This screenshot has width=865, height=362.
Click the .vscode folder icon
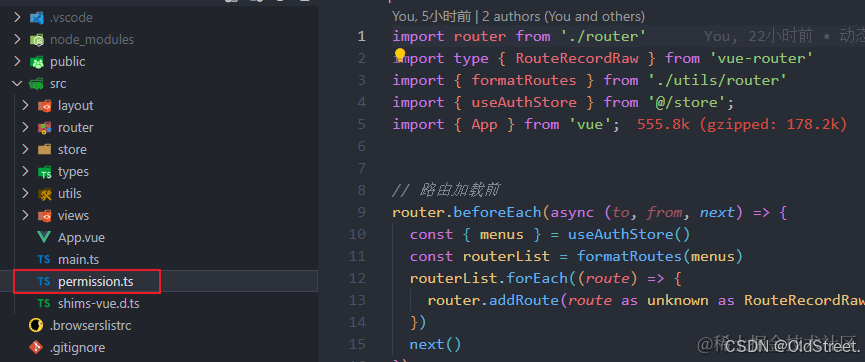click(36, 18)
